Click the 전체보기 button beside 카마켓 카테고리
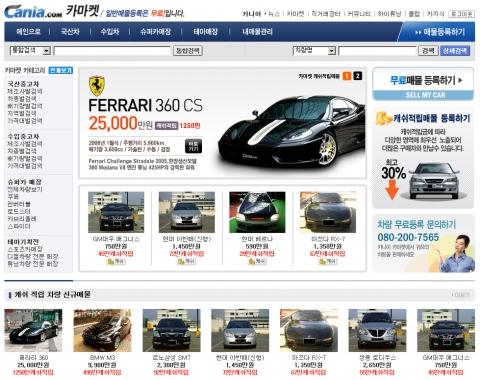Viewport: 480px width, 380px height. (61, 70)
